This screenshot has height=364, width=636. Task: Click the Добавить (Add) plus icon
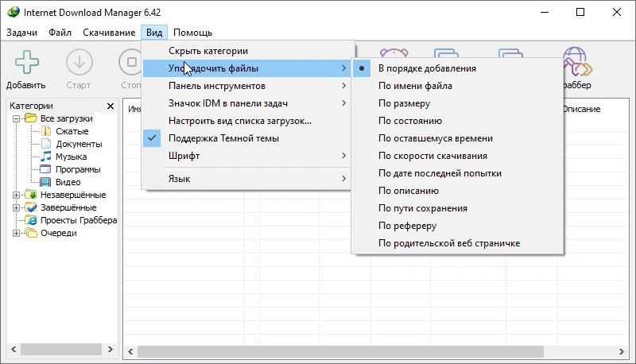[26, 63]
